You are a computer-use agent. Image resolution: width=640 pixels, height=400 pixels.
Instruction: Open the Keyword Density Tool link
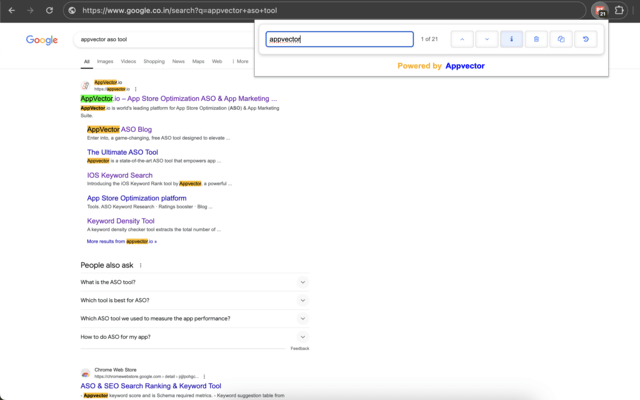pos(120,221)
